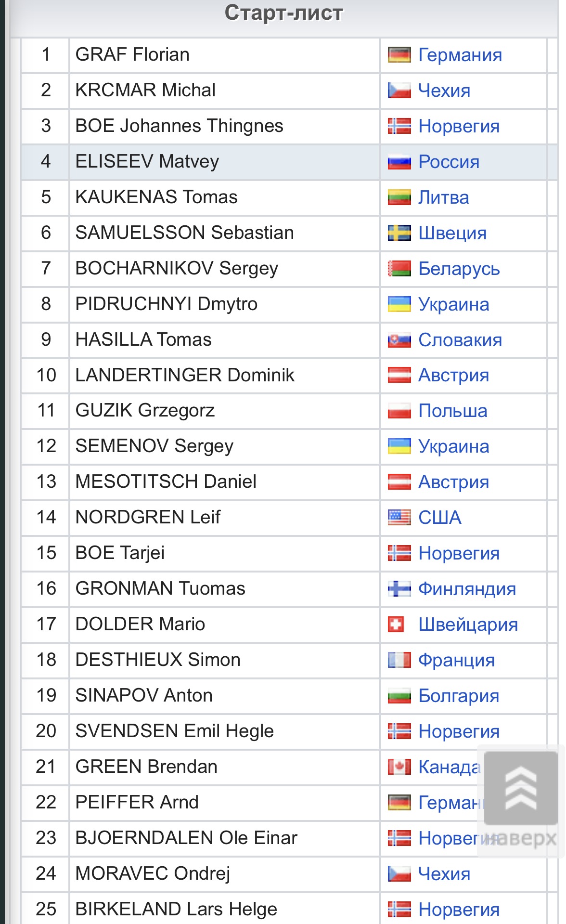This screenshot has height=924, width=566.
Task: Click the German flag icon beside GRAF Florian
Action: 399,55
